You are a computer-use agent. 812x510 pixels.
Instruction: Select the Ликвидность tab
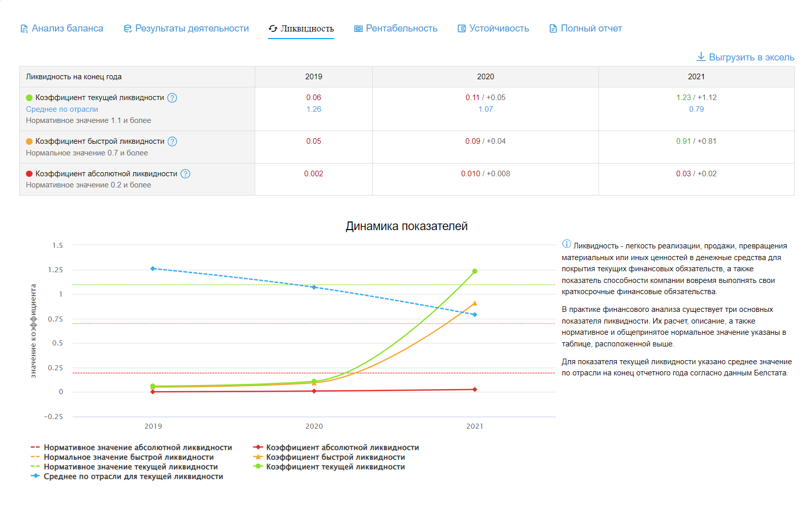click(307, 28)
